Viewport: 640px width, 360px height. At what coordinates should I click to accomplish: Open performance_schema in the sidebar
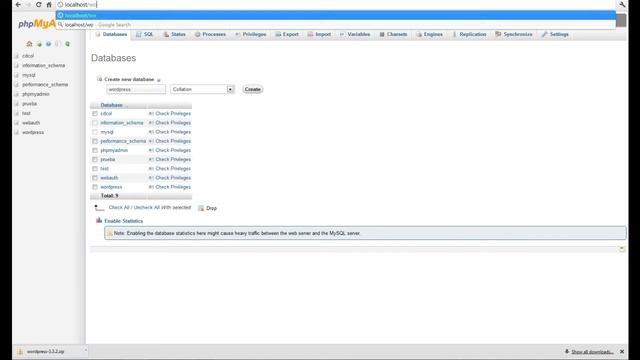[x=45, y=84]
